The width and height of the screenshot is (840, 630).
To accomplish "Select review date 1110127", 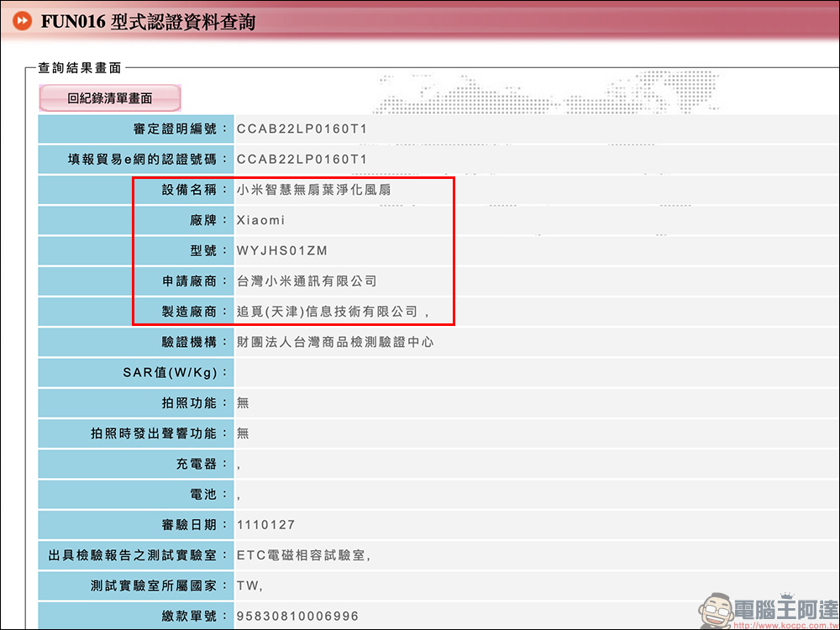I will [x=265, y=524].
